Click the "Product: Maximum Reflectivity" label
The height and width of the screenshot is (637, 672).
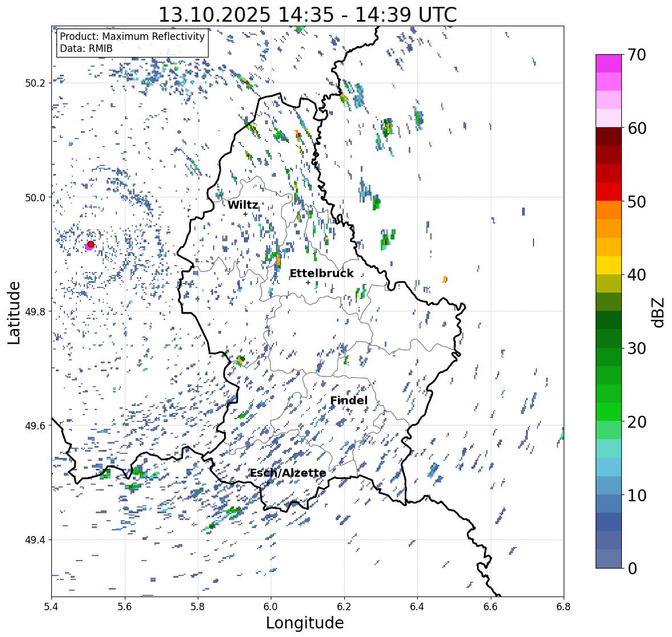point(132,36)
